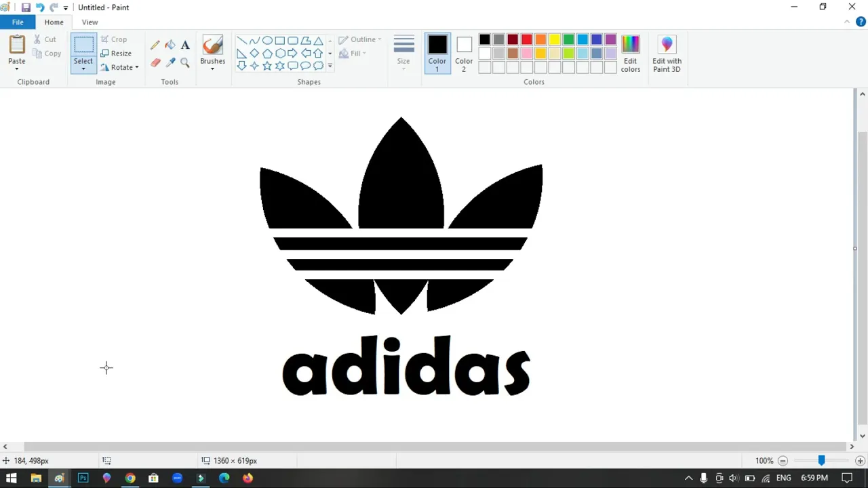Select the Eraser tool

155,62
